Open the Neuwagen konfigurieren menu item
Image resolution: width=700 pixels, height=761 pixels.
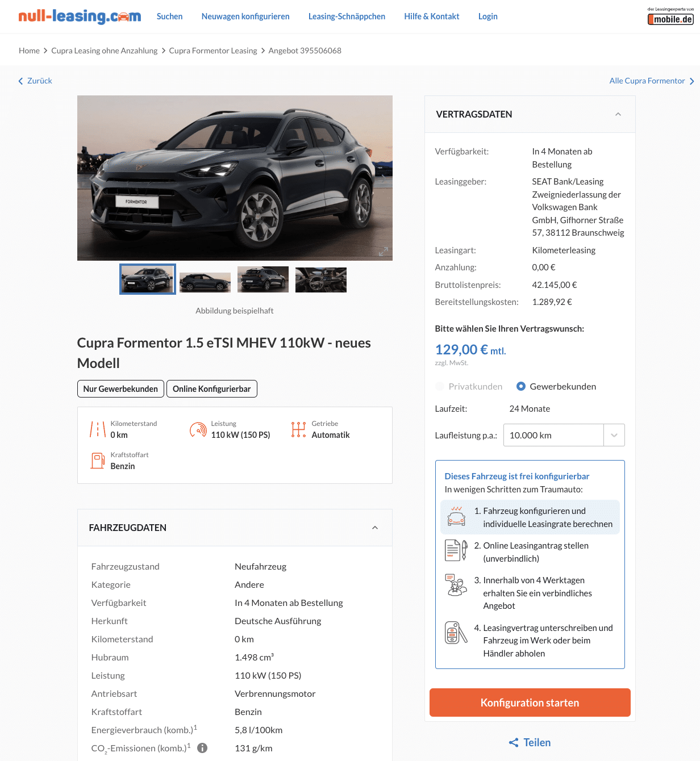245,16
